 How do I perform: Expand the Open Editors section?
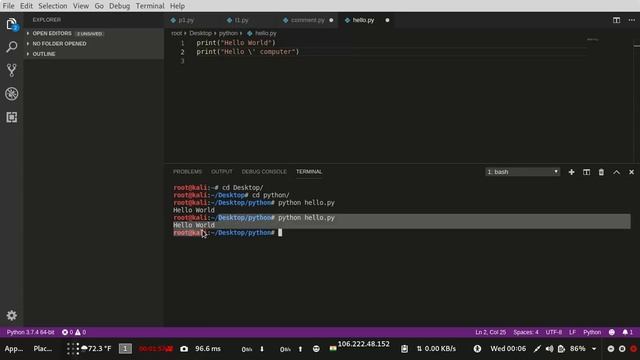(94, 33)
